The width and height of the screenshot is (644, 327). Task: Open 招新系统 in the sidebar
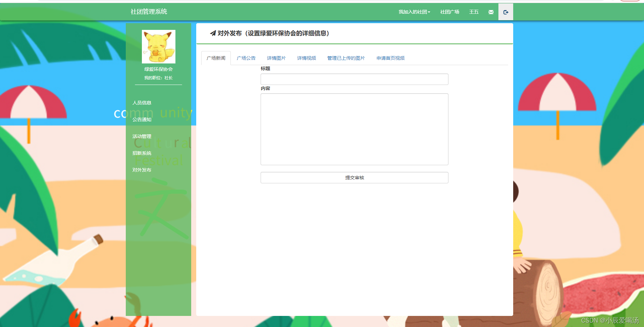[142, 153]
